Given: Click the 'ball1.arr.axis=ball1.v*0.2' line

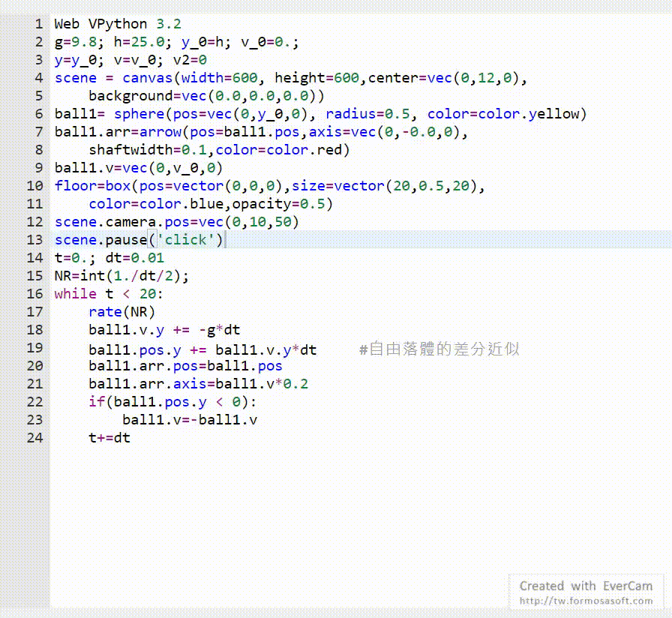Looking at the screenshot, I should tap(199, 384).
